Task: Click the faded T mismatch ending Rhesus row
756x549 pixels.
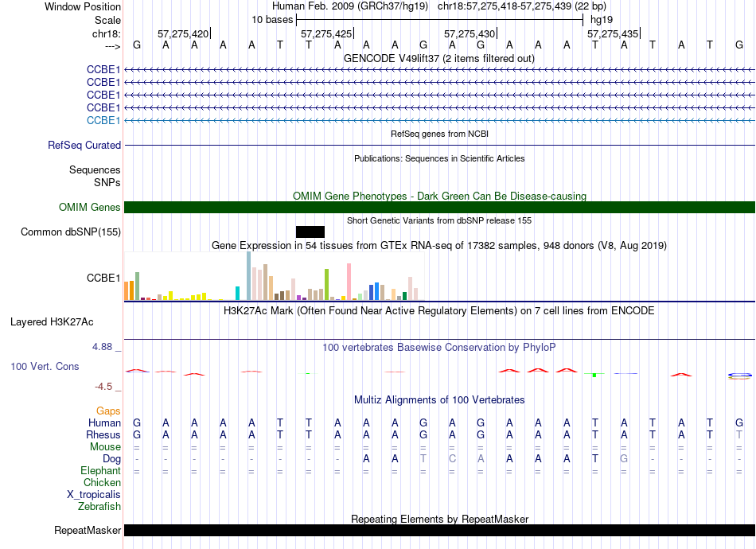Action: pos(738,434)
